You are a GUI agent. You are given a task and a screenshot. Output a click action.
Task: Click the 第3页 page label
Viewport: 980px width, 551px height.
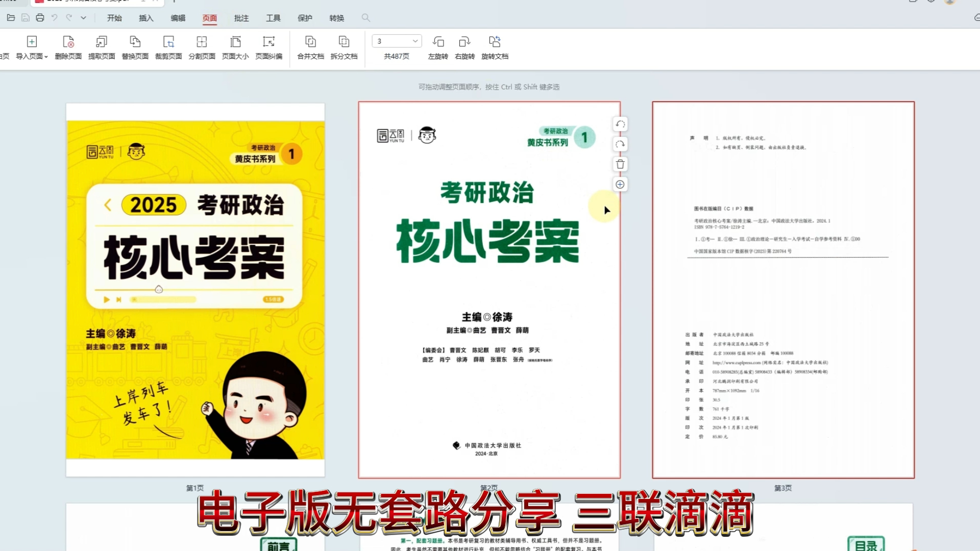click(x=783, y=488)
